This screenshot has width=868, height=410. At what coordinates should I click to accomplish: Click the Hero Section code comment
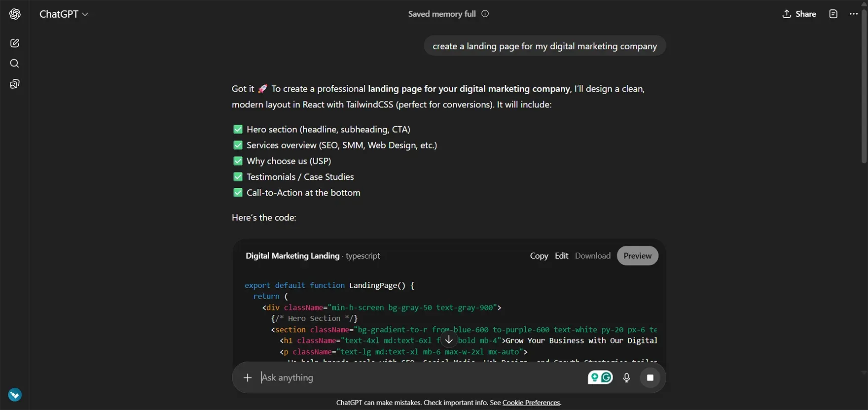pyautogui.click(x=314, y=318)
